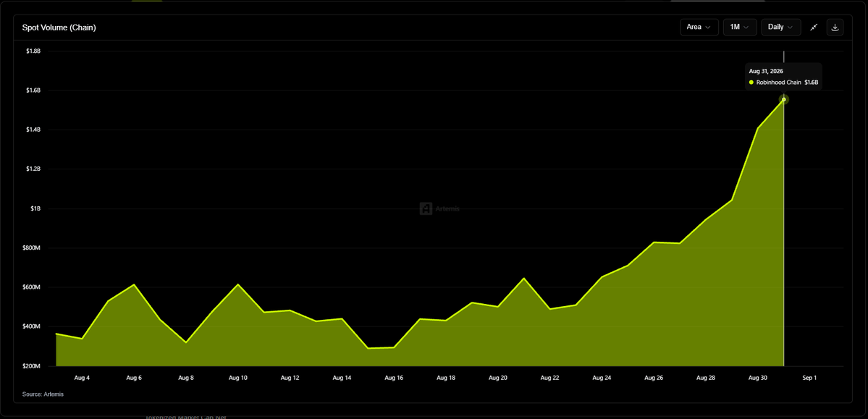
Task: Click the Aug 28 axis label
Action: [706, 378]
